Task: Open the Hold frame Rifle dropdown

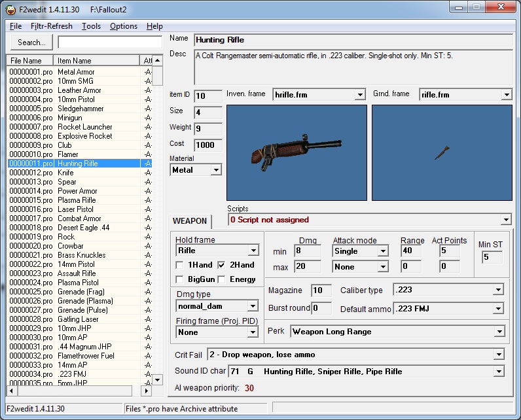Action: coord(253,251)
